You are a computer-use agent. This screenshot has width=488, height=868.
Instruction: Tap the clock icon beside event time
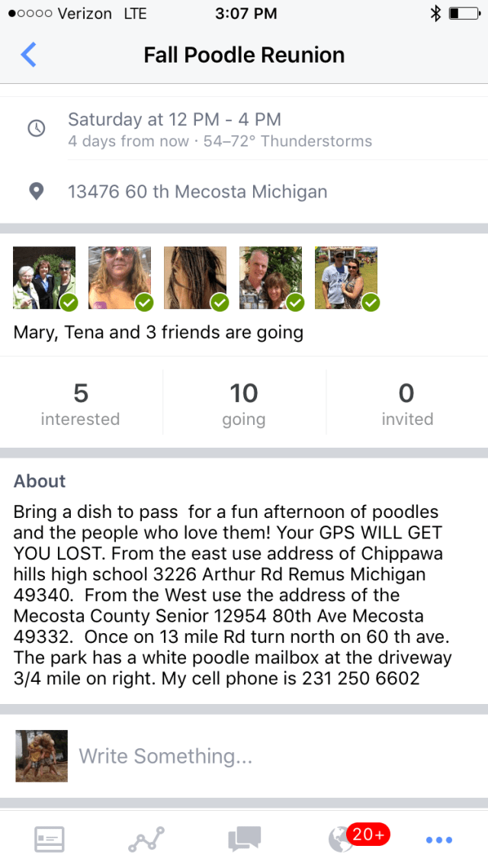click(x=37, y=128)
